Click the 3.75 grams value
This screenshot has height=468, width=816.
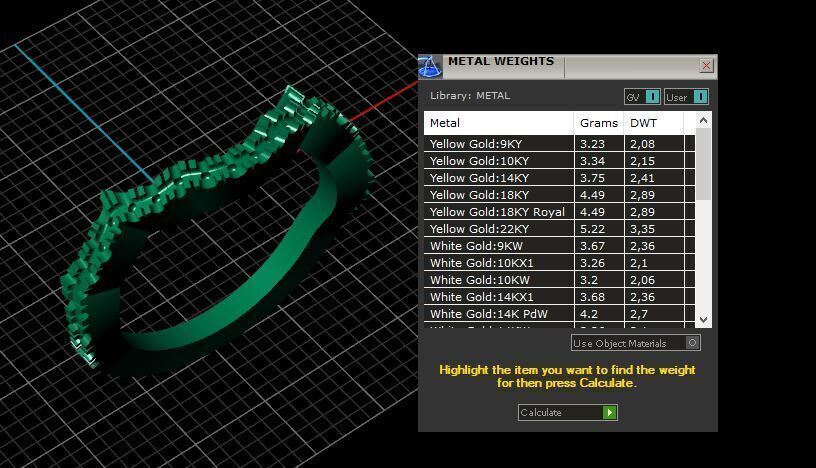pyautogui.click(x=592, y=178)
